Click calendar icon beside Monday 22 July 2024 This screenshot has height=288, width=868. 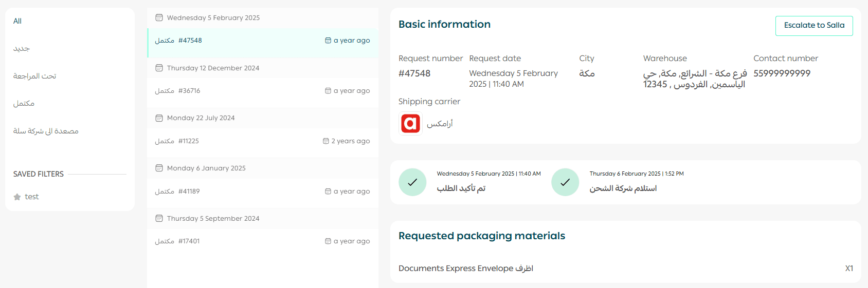point(159,118)
